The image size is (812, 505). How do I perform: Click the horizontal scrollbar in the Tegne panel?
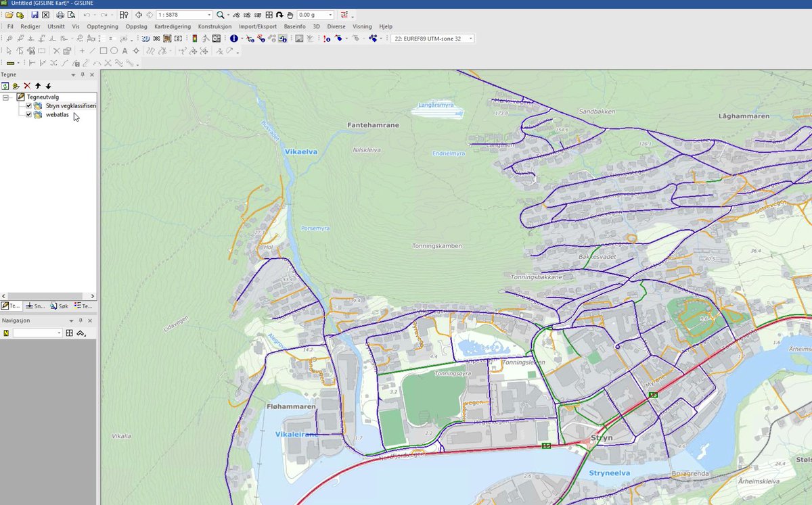point(44,295)
